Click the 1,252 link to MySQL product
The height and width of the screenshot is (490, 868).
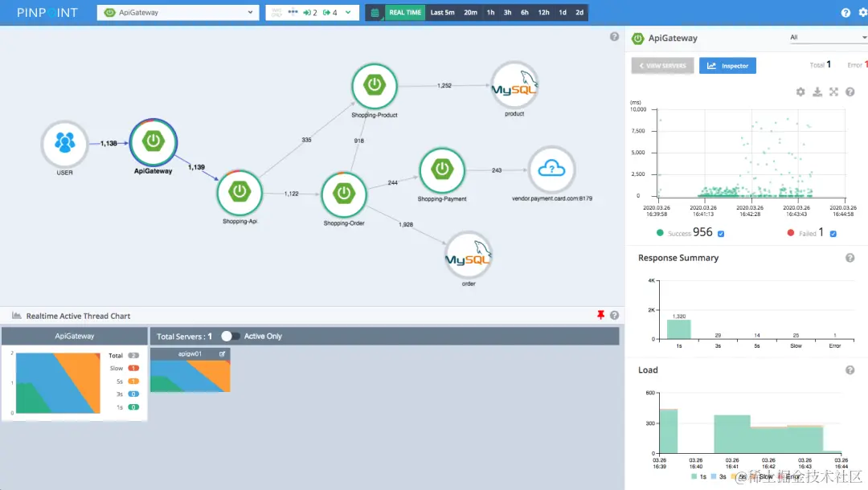pyautogui.click(x=444, y=86)
